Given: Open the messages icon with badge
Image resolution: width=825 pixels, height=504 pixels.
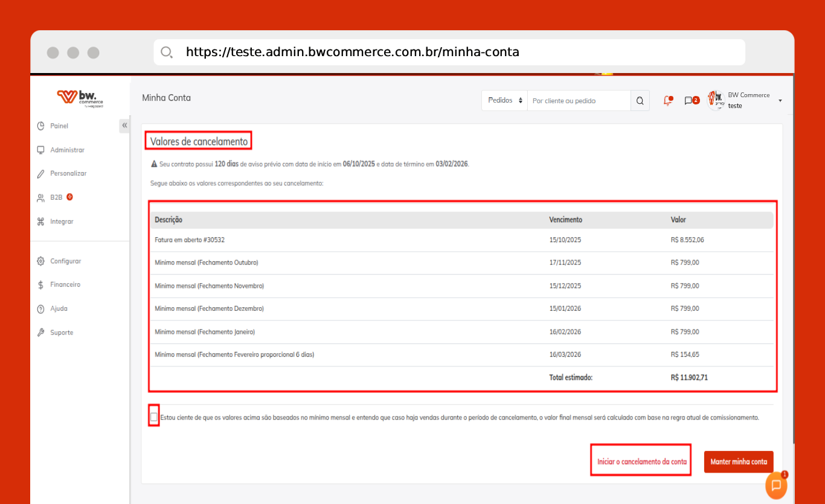Looking at the screenshot, I should pos(690,101).
